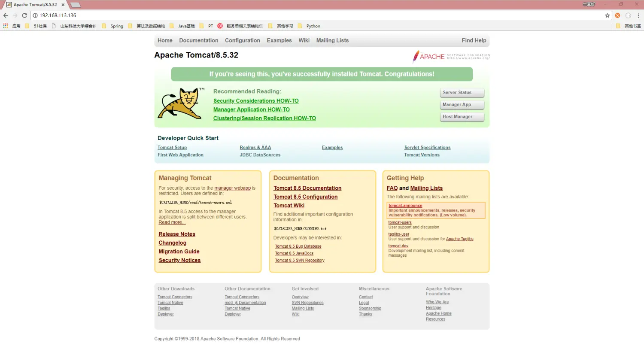The width and height of the screenshot is (644, 349).
Task: Open Tomcat 8.5 Configuration link
Action: coord(306,197)
